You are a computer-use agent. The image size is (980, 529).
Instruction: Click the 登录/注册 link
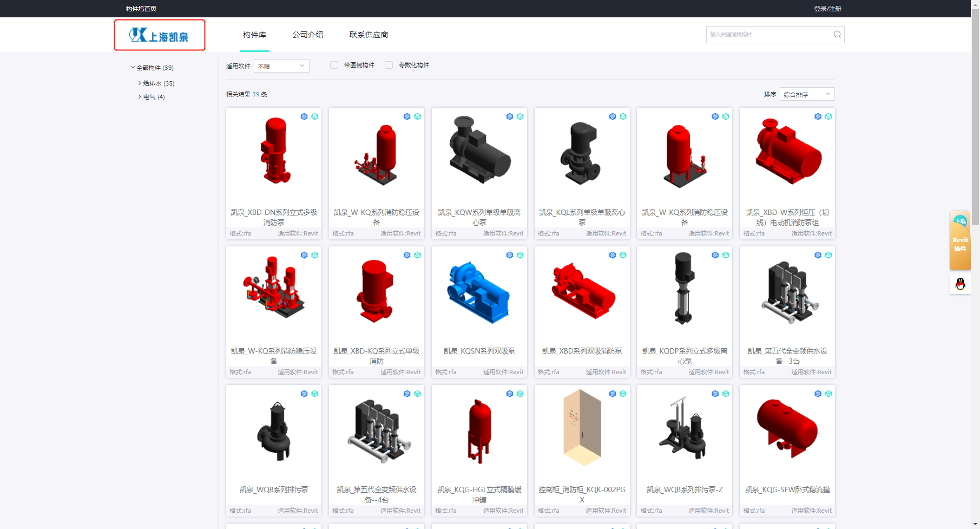tap(827, 9)
